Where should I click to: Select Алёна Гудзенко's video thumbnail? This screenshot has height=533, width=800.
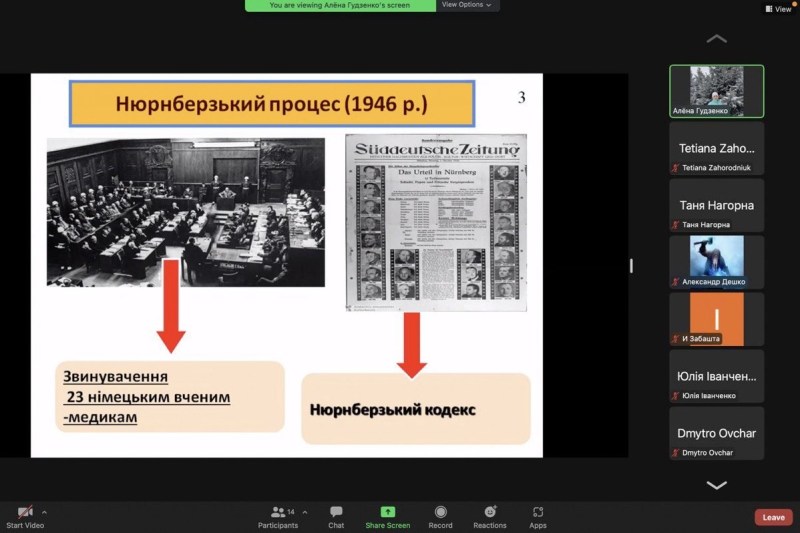(x=716, y=91)
